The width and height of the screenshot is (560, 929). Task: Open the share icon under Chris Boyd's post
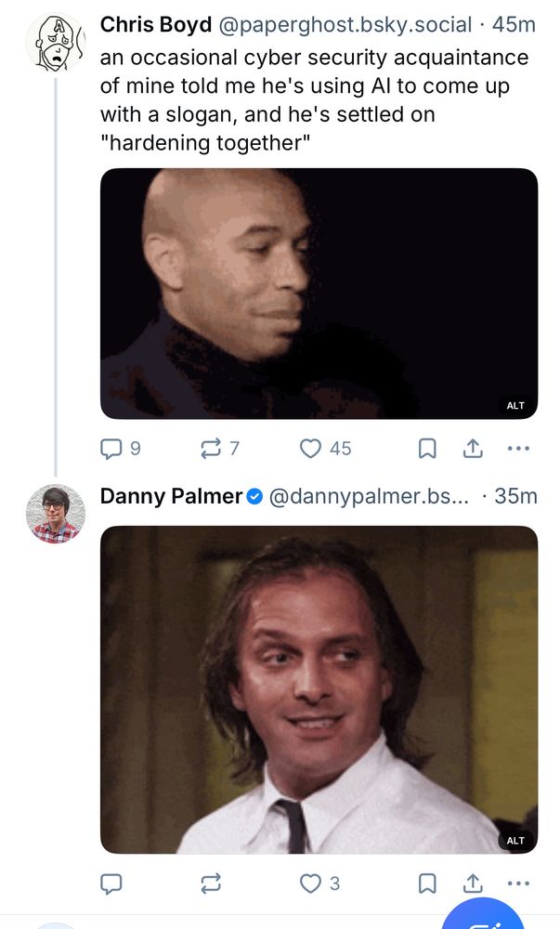click(x=473, y=448)
